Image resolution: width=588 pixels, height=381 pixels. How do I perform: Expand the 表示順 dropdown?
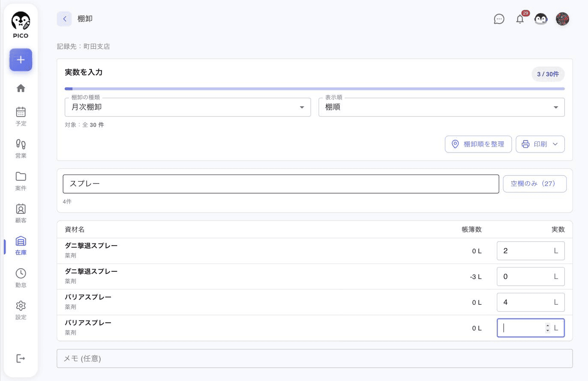[441, 107]
